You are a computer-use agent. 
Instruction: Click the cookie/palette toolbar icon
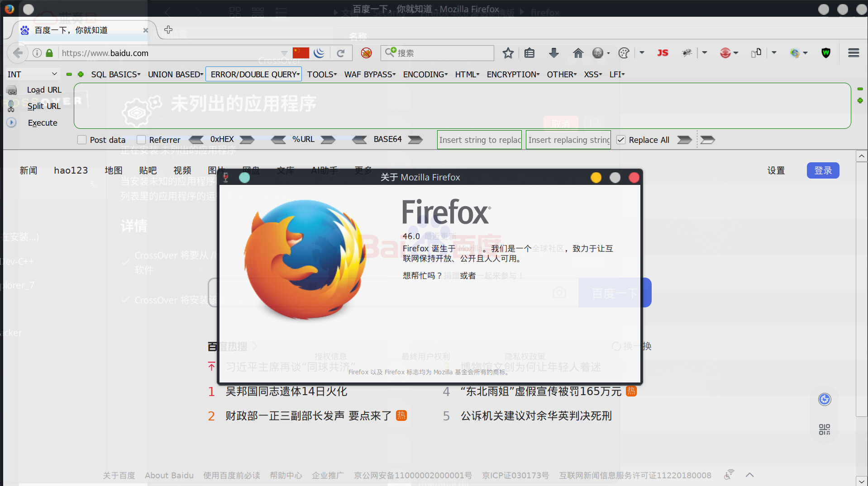[x=624, y=53]
